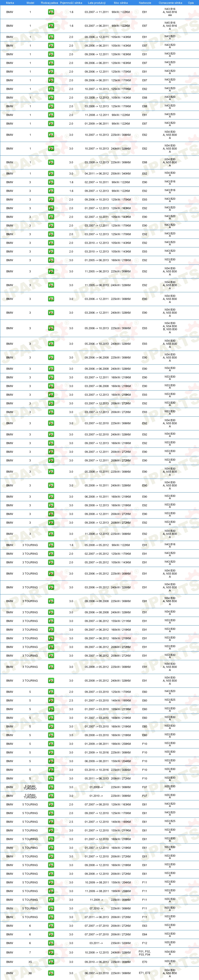
Task: Click fuel icon in the 3 series 1.6 E90 row
Action: [x=51, y=182]
